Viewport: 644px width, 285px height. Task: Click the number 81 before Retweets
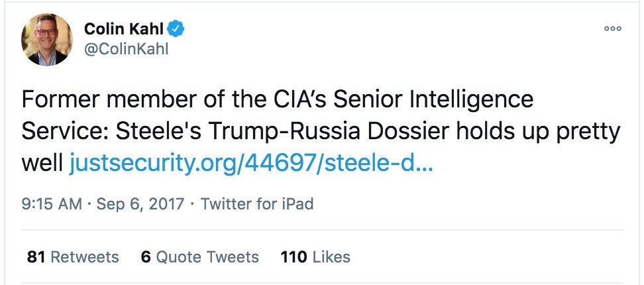coord(36,257)
